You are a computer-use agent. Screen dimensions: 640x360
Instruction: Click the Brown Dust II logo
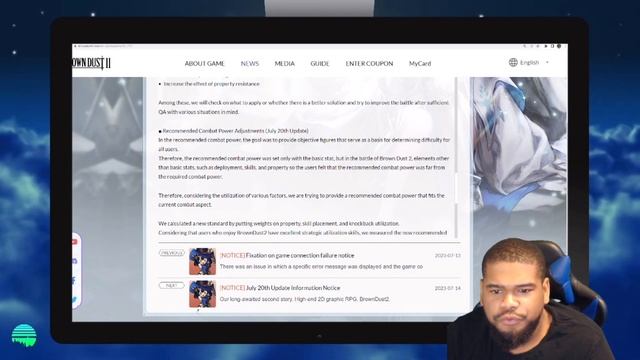pos(91,63)
